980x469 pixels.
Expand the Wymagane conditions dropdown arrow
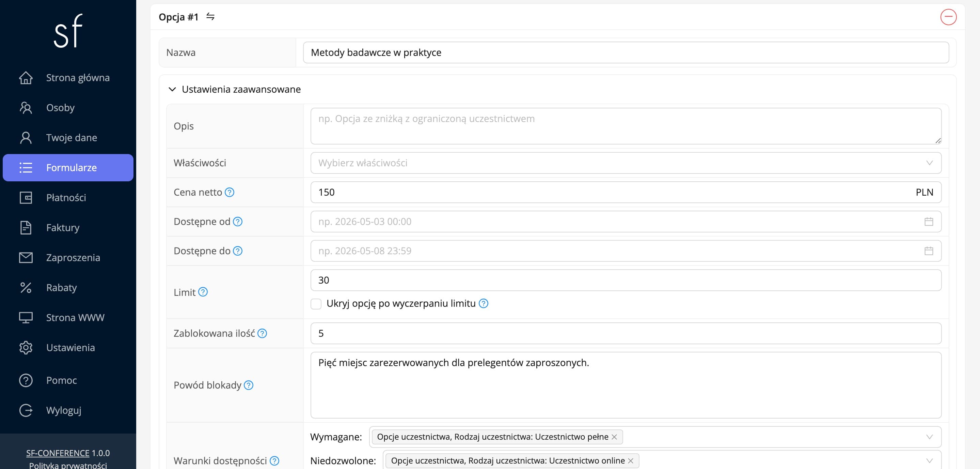929,437
